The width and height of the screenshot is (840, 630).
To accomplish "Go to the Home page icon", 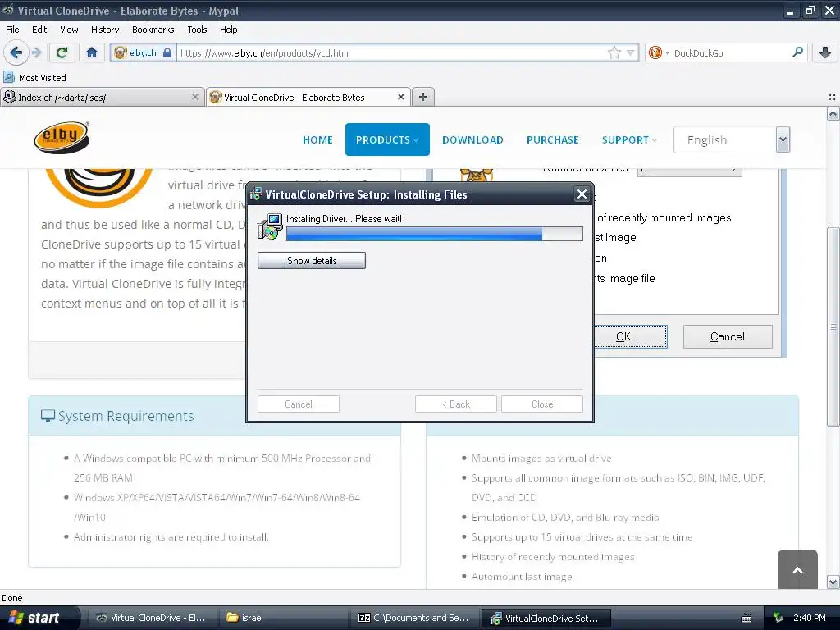I will (92, 52).
